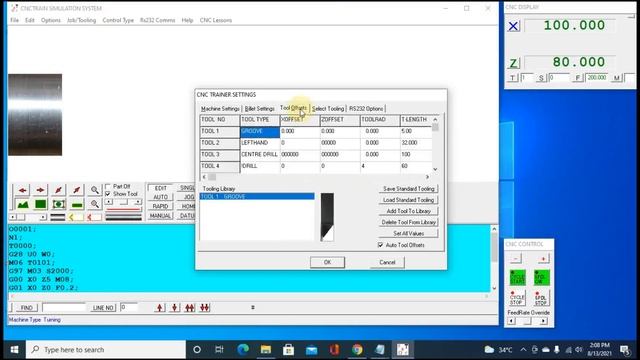Click the Z axis button in CNC Display
The height and width of the screenshot is (360, 640).
[x=513, y=63]
